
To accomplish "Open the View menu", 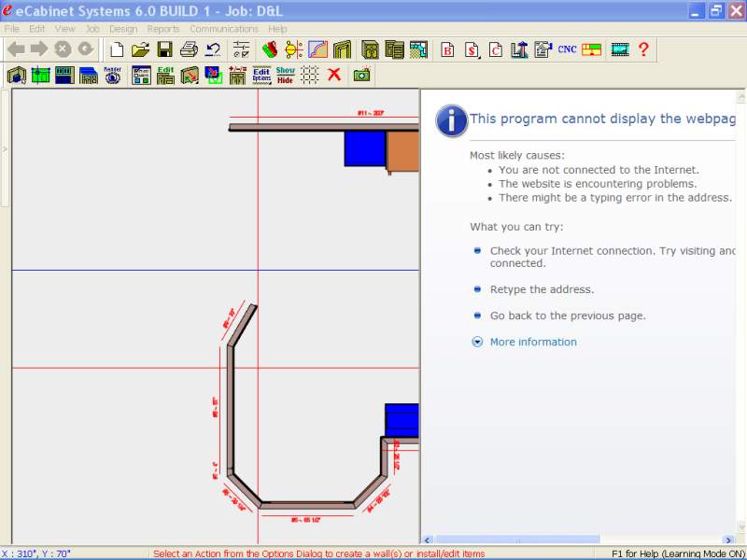I will click(64, 29).
